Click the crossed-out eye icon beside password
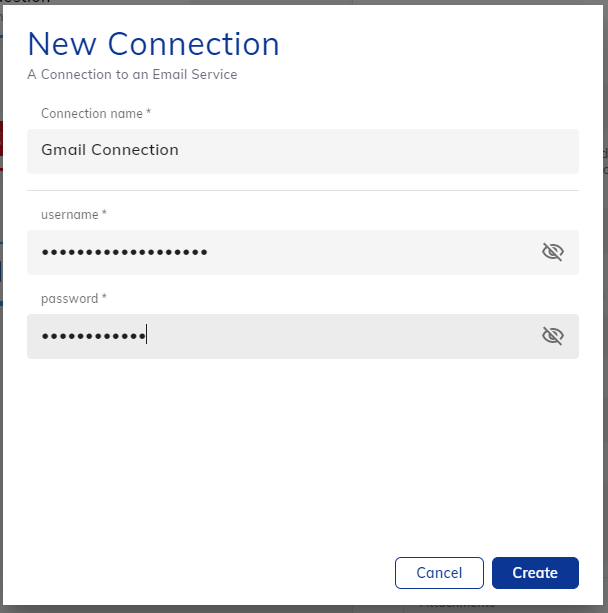This screenshot has height=613, width=608. pyautogui.click(x=552, y=336)
